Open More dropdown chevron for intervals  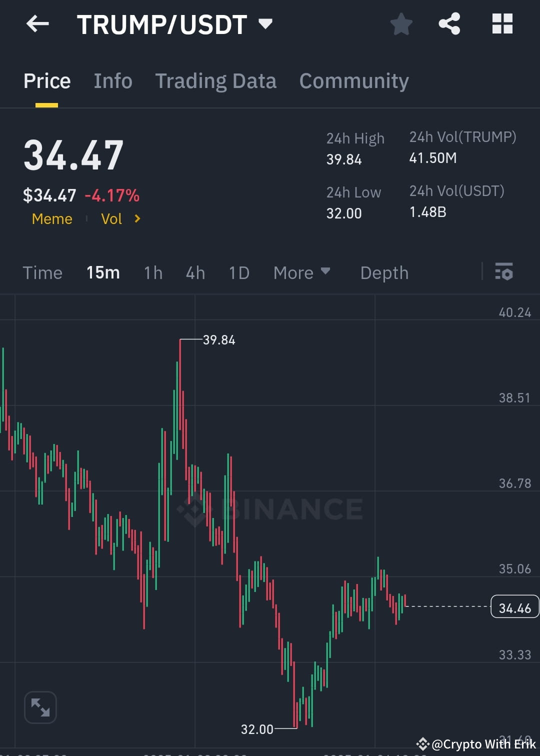326,271
